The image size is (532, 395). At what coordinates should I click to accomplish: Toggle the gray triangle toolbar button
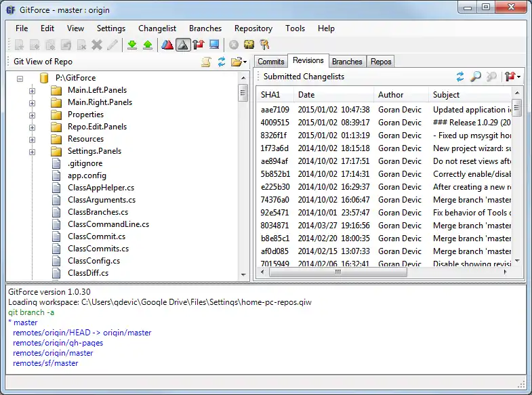pyautogui.click(x=183, y=45)
